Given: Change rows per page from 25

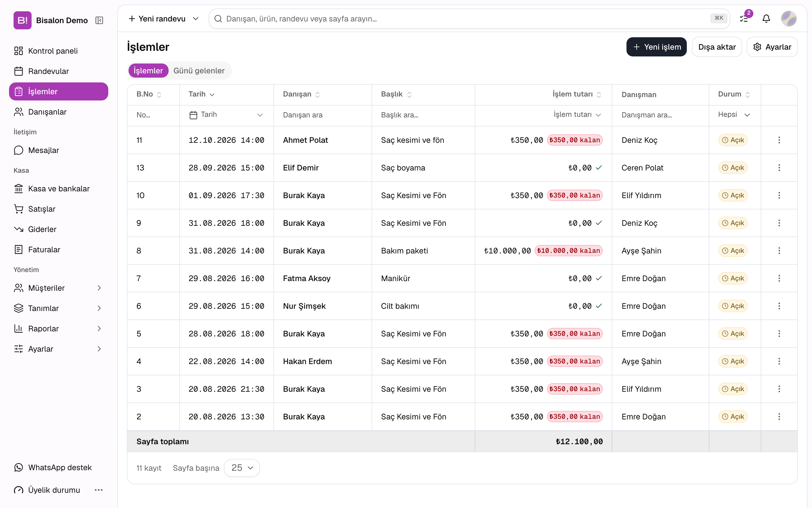Looking at the screenshot, I should tap(242, 468).
